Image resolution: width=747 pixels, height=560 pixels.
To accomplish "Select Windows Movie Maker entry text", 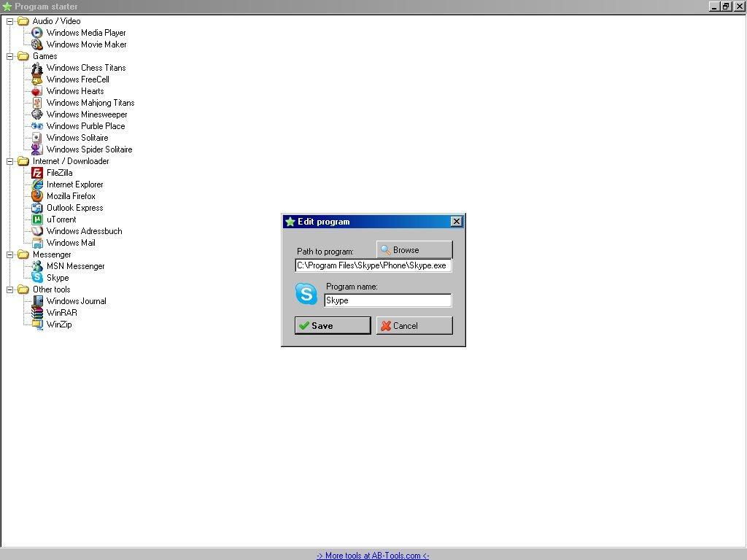I will (87, 44).
